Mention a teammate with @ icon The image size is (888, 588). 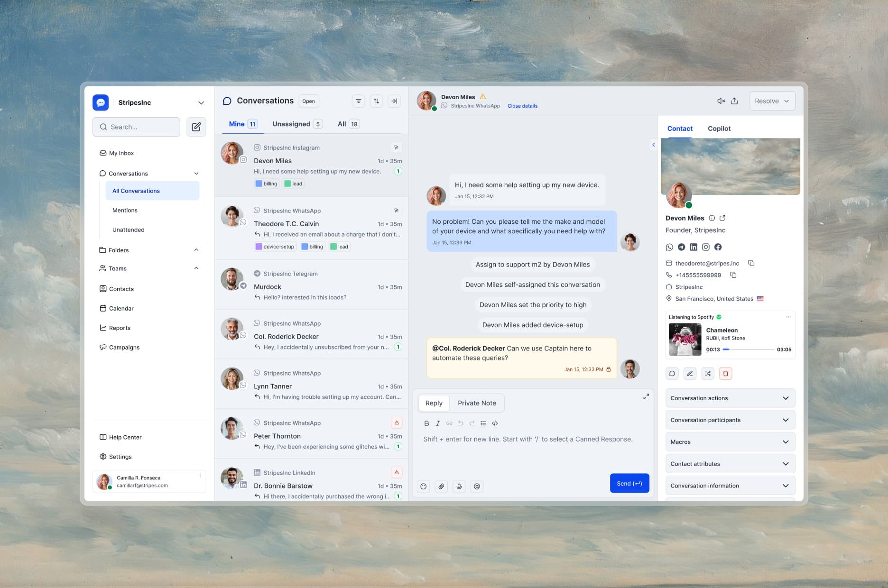point(477,486)
